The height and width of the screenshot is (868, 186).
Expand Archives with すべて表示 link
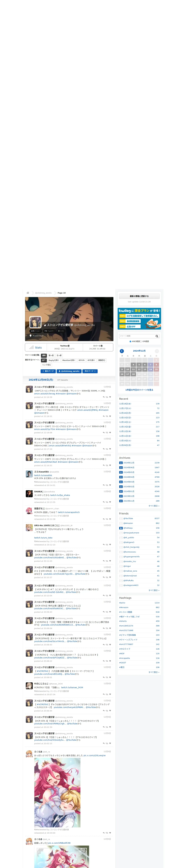click(x=154, y=506)
